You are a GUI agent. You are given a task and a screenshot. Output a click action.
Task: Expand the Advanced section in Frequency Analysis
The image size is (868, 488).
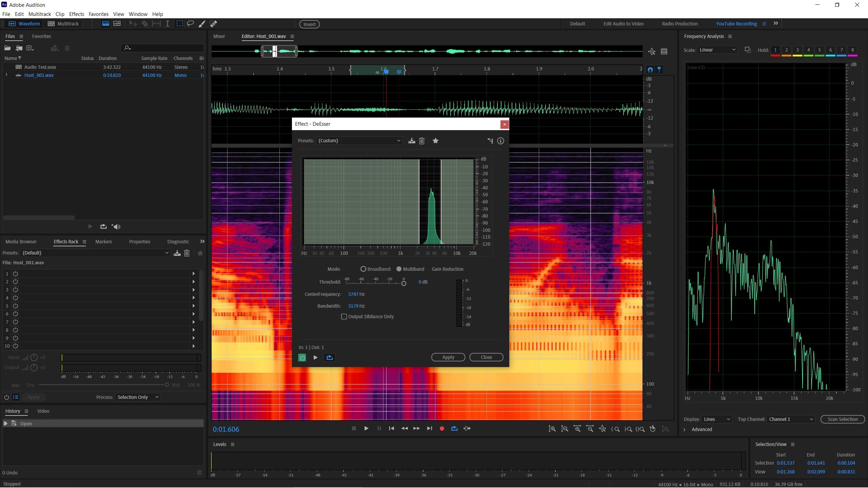(x=685, y=429)
